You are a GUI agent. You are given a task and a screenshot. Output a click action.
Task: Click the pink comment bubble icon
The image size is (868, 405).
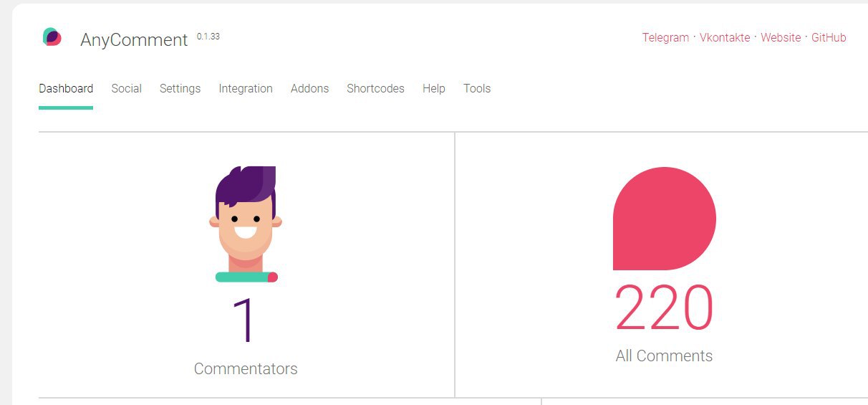(664, 219)
